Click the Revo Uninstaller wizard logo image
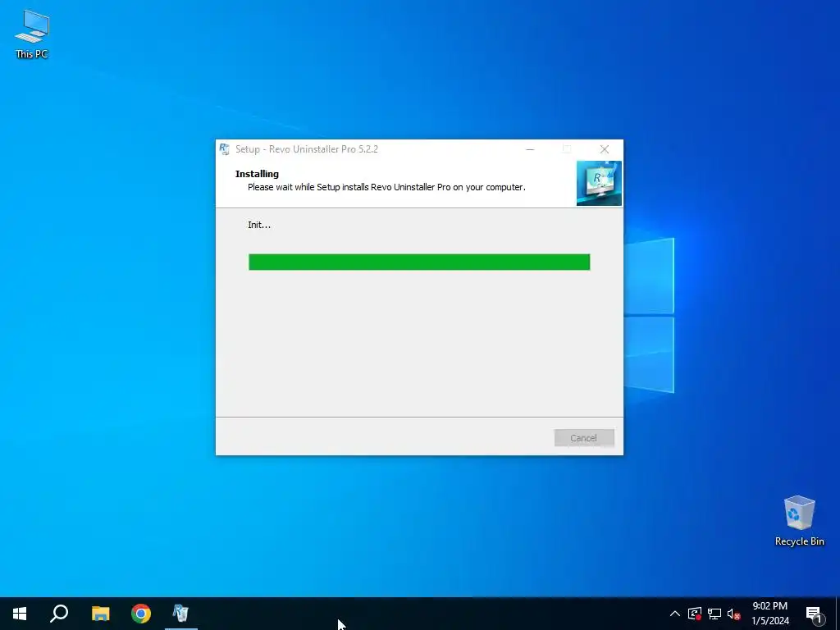Image resolution: width=840 pixels, height=630 pixels. point(599,183)
